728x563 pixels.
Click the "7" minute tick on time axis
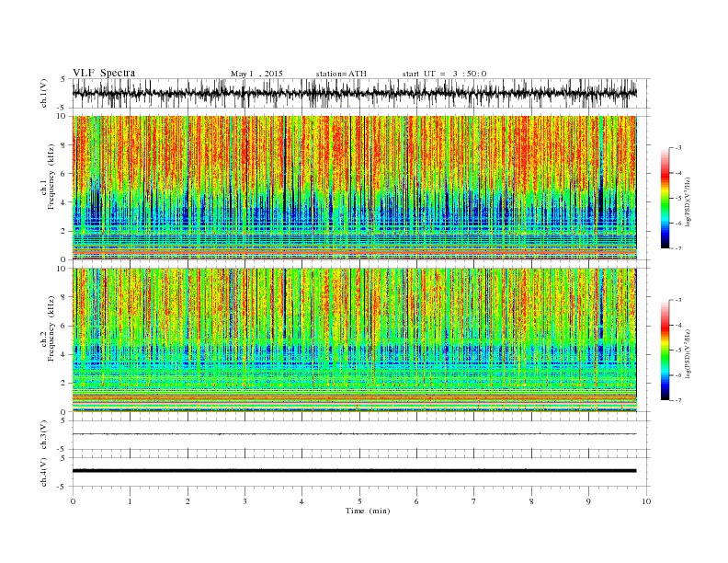coord(473,501)
